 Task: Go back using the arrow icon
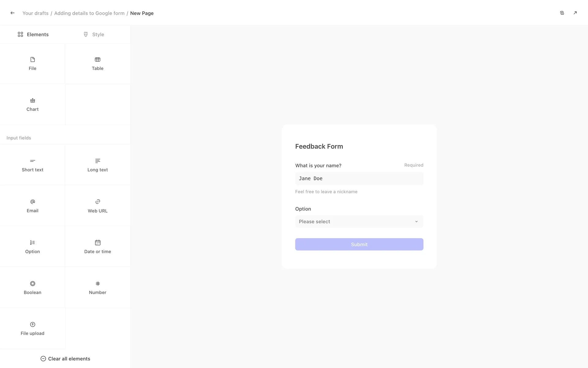[12, 13]
